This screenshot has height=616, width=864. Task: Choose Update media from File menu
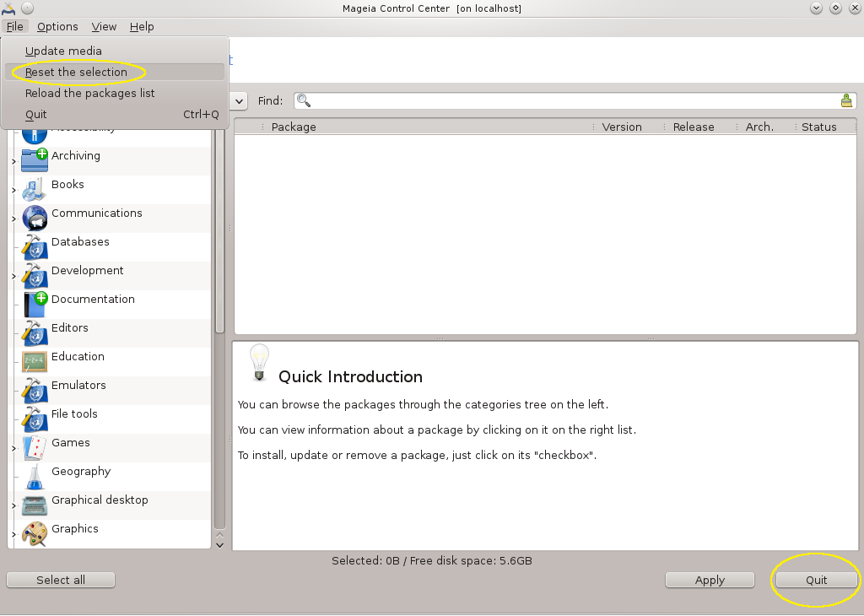[x=115, y=51]
